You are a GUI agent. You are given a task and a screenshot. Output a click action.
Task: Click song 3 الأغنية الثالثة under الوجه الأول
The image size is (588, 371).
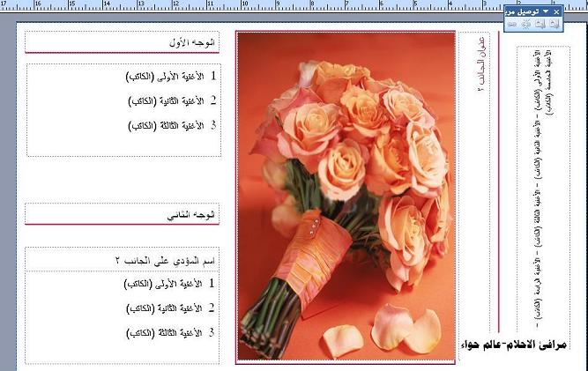pos(172,125)
